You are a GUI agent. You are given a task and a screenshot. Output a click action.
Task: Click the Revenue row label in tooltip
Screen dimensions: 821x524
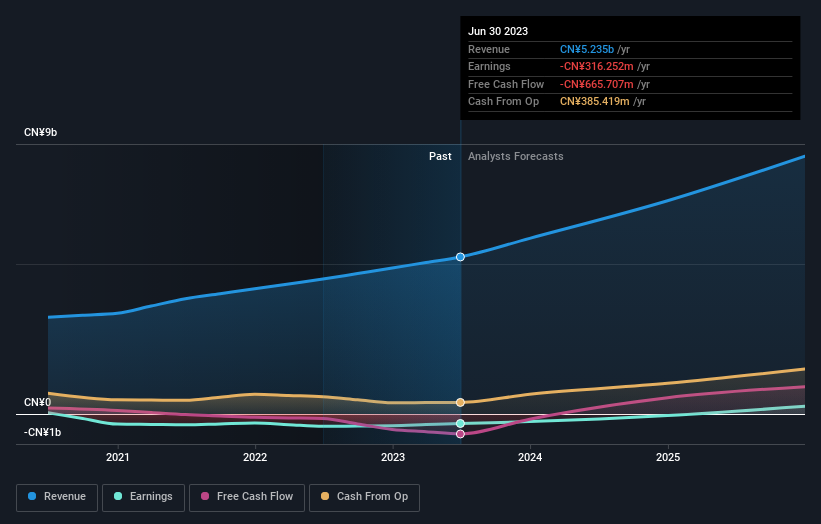pos(489,49)
